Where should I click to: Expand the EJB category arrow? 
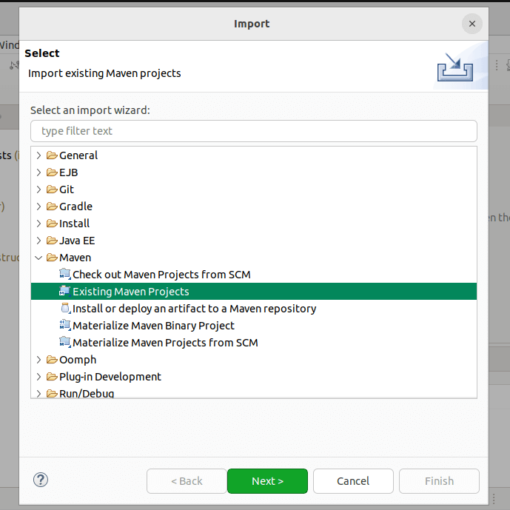(x=39, y=172)
